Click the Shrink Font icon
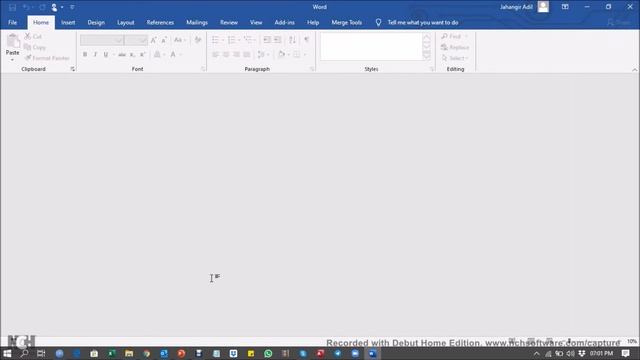Image resolution: width=640 pixels, height=360 pixels. coord(164,40)
